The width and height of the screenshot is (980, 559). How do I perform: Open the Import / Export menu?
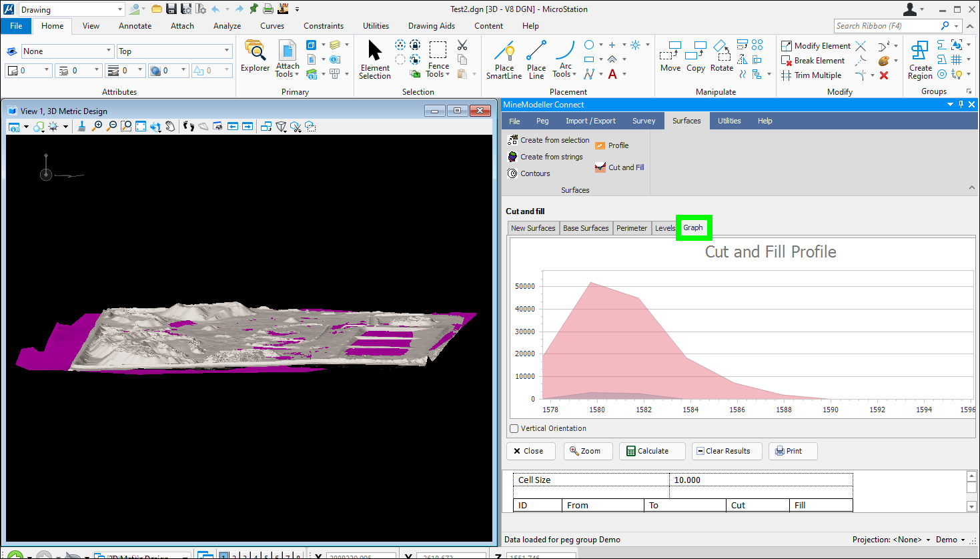pos(590,121)
